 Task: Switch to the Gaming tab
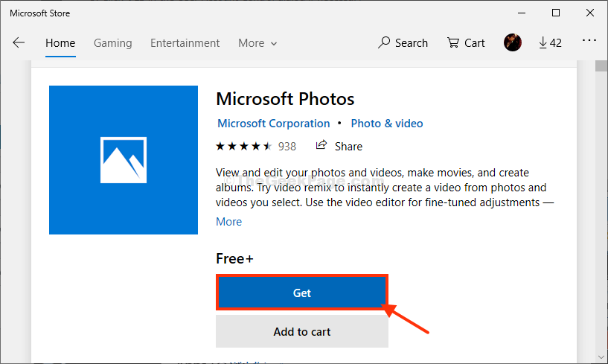[x=113, y=43]
